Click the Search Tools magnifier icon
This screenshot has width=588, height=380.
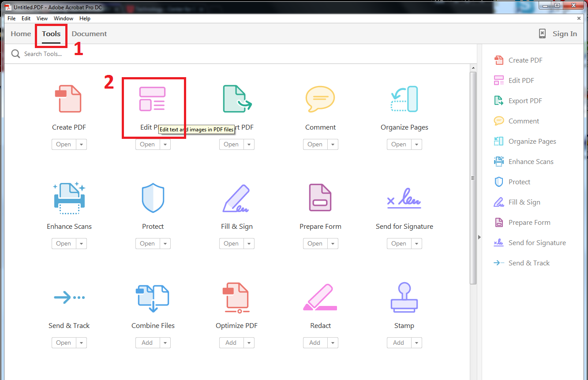[16, 54]
